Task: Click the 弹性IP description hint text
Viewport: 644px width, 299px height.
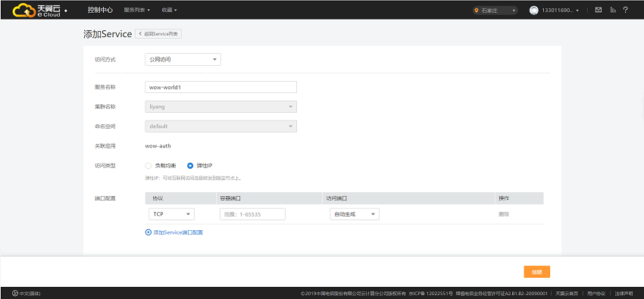Action: point(193,179)
